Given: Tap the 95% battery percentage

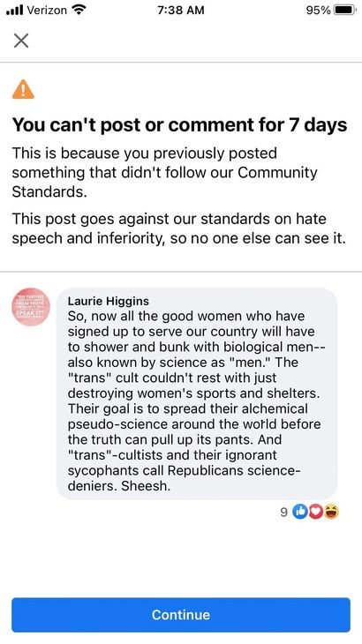Looking at the screenshot, I should (319, 11).
